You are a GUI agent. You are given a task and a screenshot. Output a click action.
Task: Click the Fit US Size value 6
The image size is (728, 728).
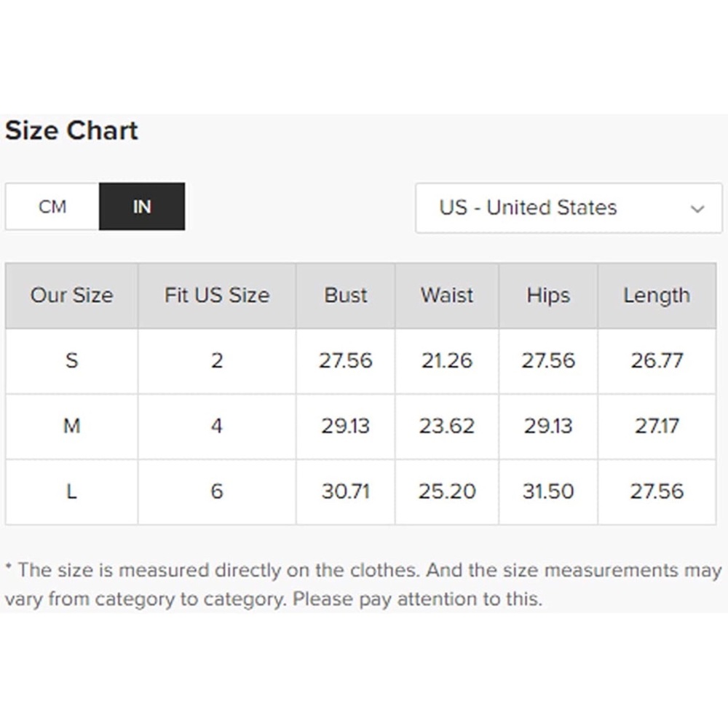click(217, 491)
